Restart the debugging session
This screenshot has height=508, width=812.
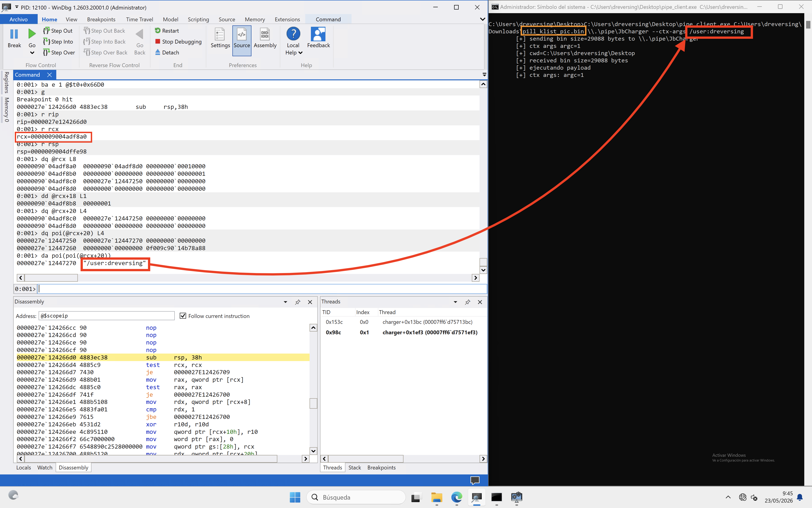(x=167, y=31)
